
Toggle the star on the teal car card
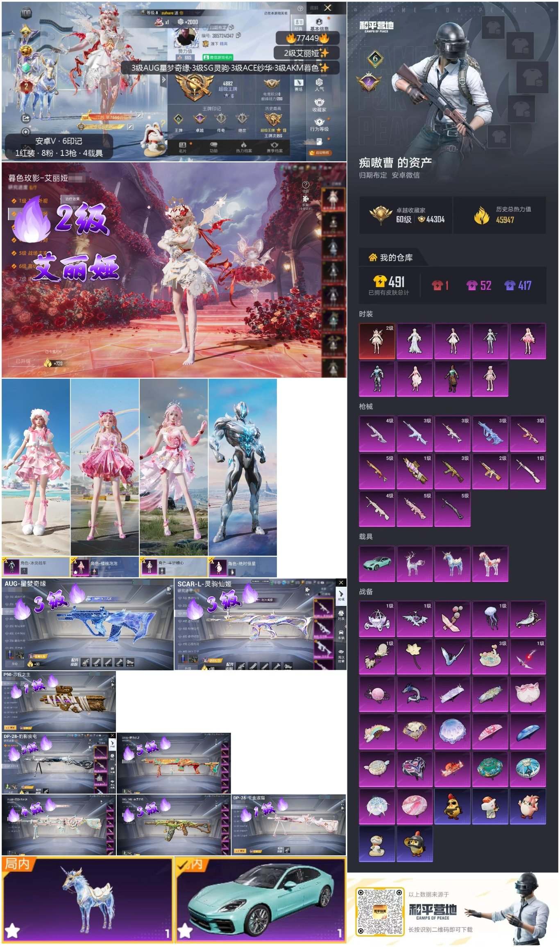click(x=185, y=930)
